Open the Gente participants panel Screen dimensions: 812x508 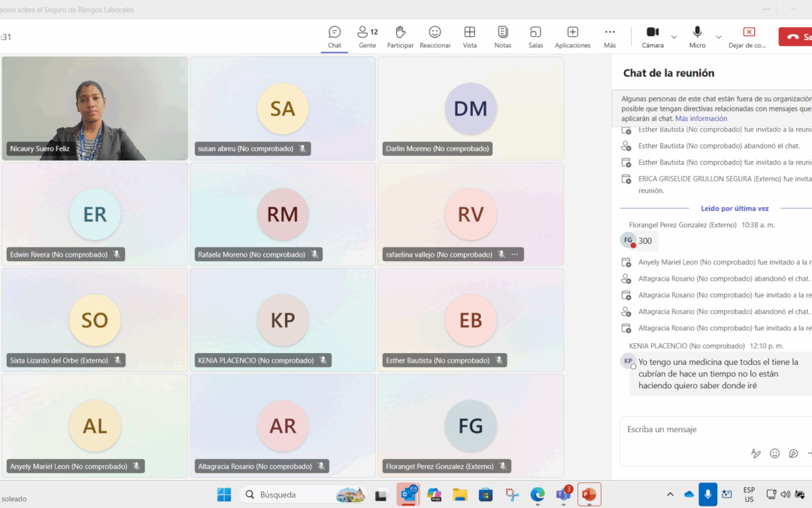point(367,36)
